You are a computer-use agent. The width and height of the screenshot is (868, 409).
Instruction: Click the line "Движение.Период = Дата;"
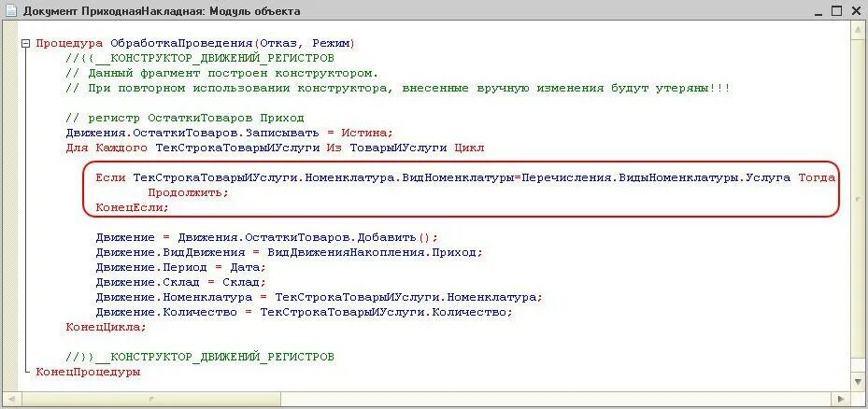180,267
